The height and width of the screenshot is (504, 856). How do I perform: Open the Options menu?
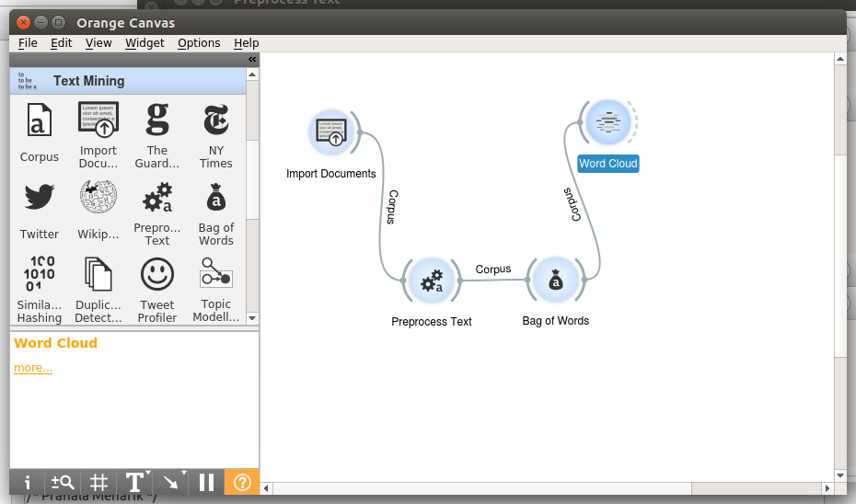coord(199,43)
